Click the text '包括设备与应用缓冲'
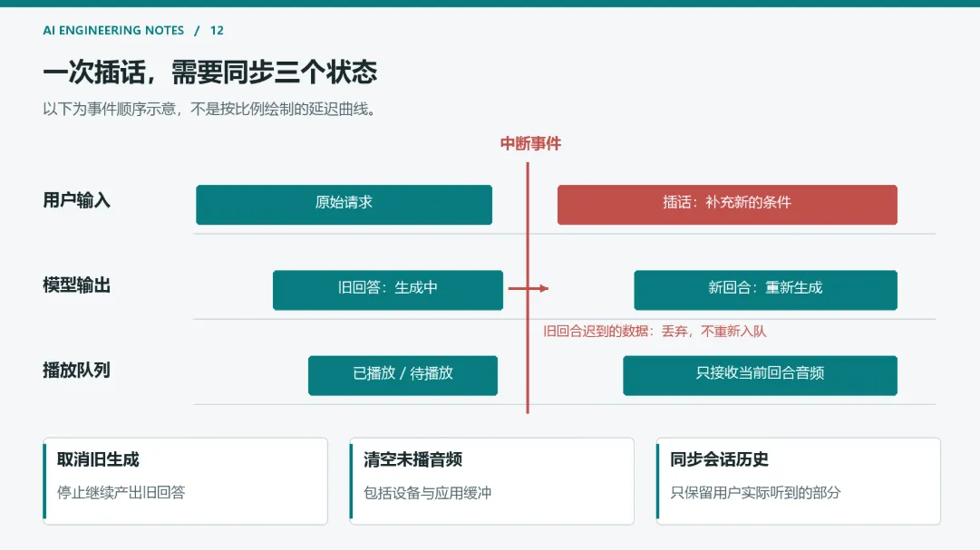 coord(428,493)
